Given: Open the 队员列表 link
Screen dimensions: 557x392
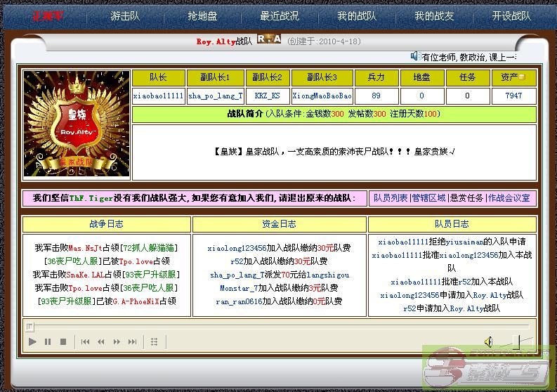Looking at the screenshot, I should [391, 198].
